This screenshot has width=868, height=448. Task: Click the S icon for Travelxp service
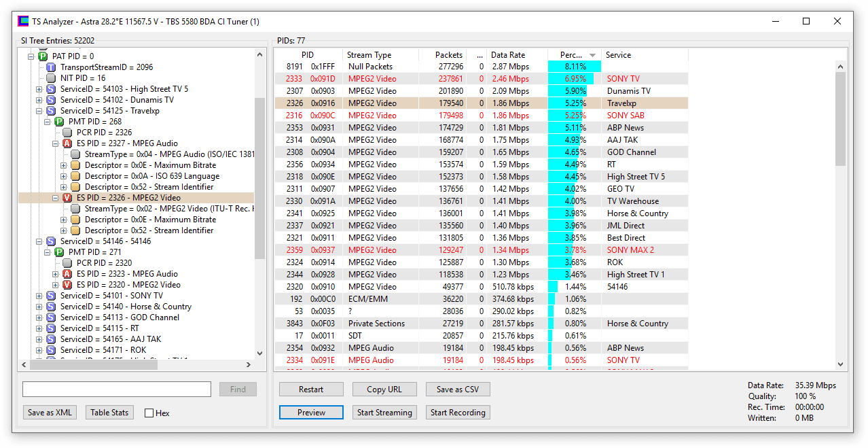51,111
